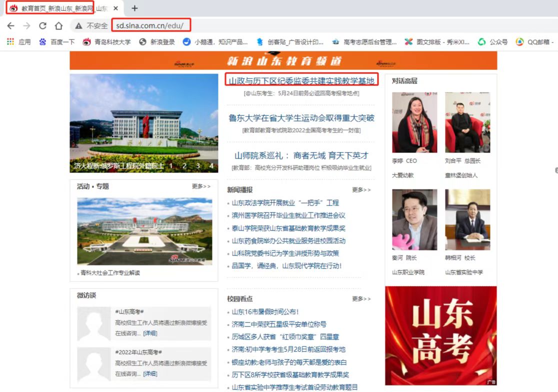This screenshot has height=392, width=558.
Task: Open the 新浪登录 bookmark
Action: pyautogui.click(x=157, y=42)
